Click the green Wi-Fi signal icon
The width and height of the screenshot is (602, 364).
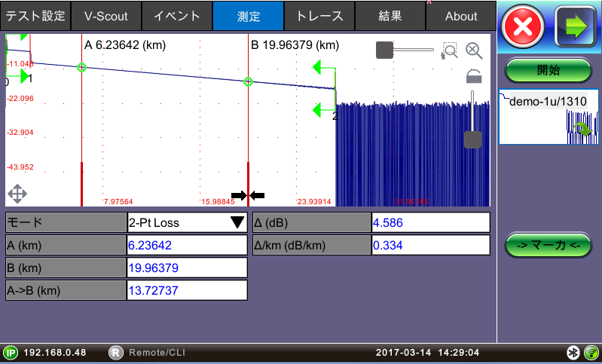pos(591,353)
